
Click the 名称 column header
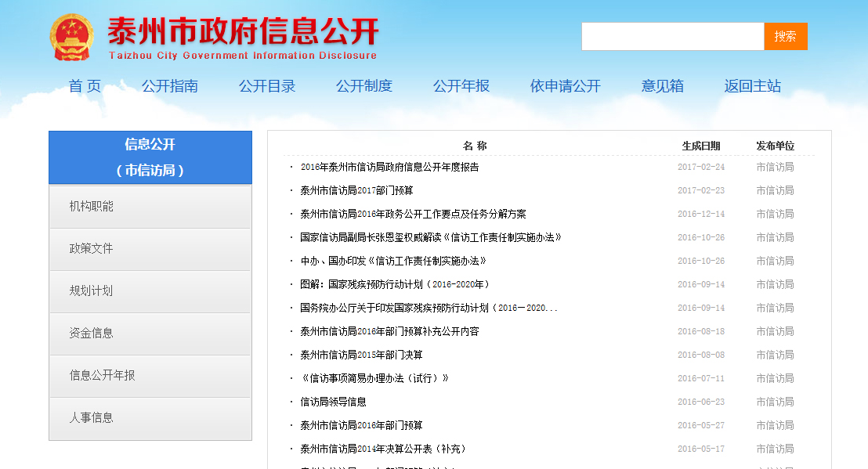(x=475, y=146)
